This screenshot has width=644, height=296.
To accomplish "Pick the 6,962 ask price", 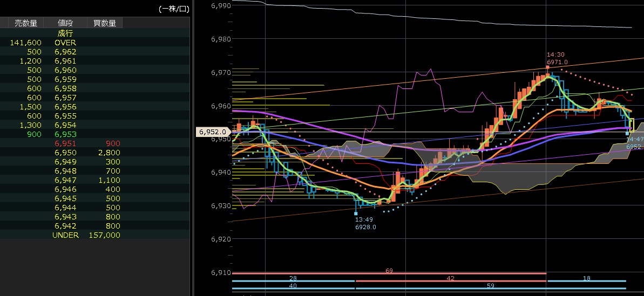I will tap(65, 52).
